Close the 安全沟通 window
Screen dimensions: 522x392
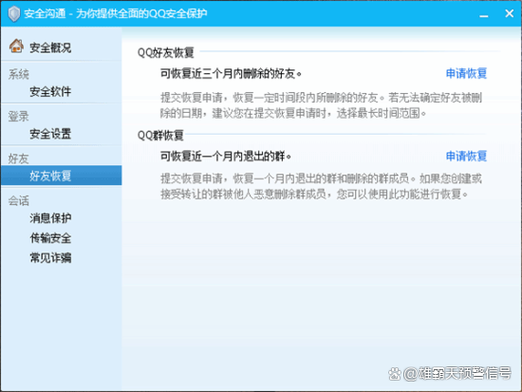click(x=509, y=14)
